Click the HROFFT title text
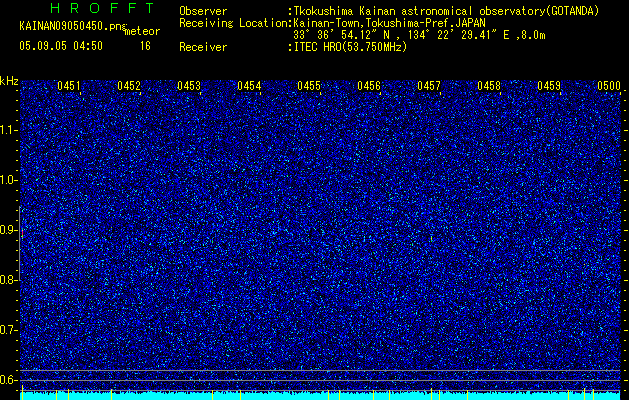Screen dimensions: 629x400 point(102,8)
